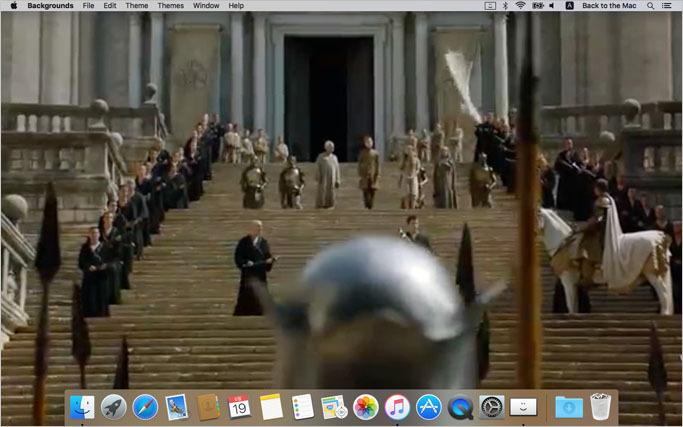The width and height of the screenshot is (683, 427).
Task: Open Reminders from the Dock
Action: (303, 407)
